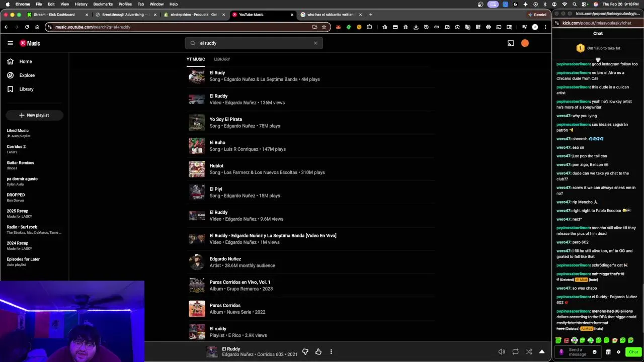
Task: Toggle repeat in the player bar
Action: (515, 352)
